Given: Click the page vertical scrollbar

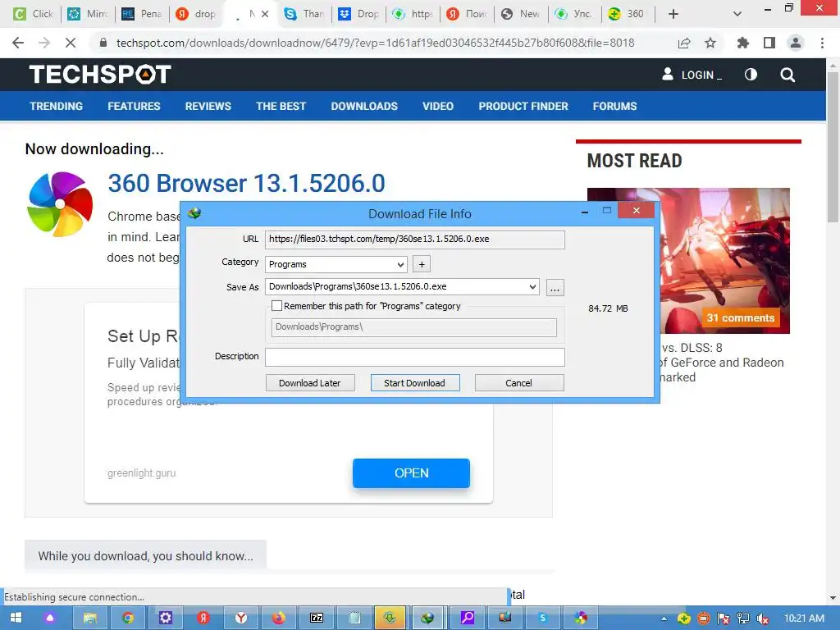Looking at the screenshot, I should coord(833,146).
